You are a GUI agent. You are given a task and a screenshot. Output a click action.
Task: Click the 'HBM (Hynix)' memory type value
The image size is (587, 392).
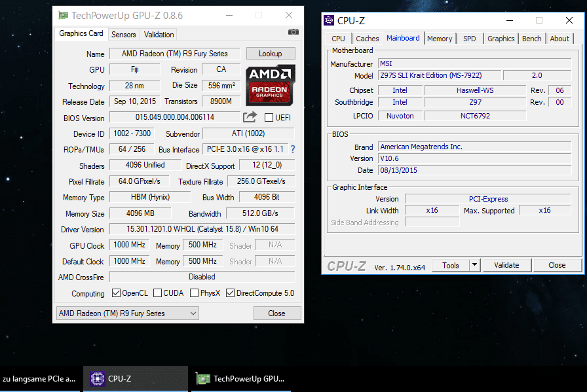click(x=150, y=197)
